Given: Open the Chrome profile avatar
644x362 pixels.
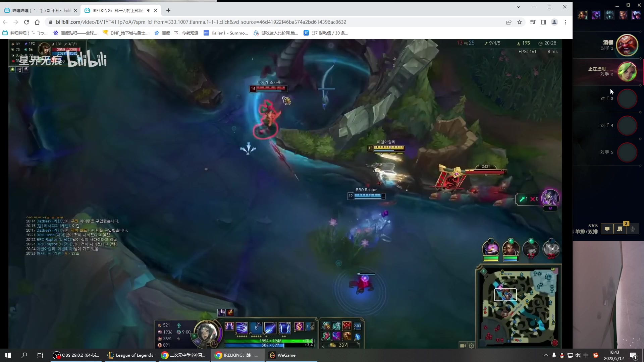Looking at the screenshot, I should [x=554, y=22].
